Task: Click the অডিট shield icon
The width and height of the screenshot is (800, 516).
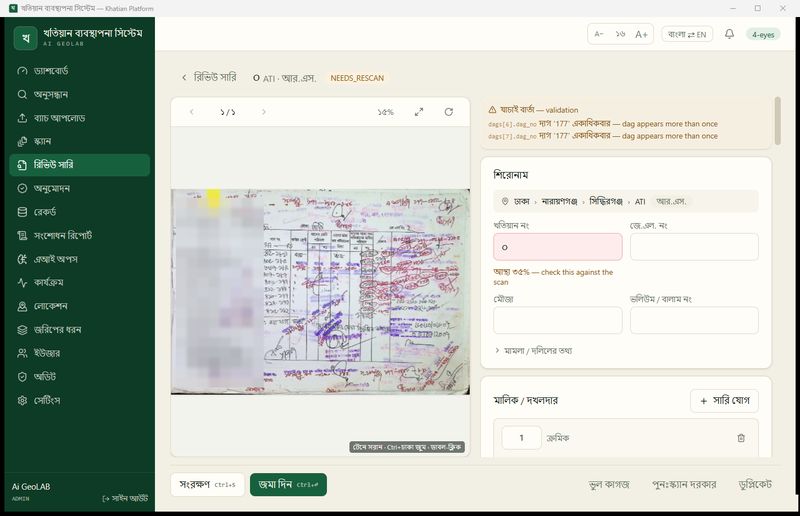Action: coord(22,377)
